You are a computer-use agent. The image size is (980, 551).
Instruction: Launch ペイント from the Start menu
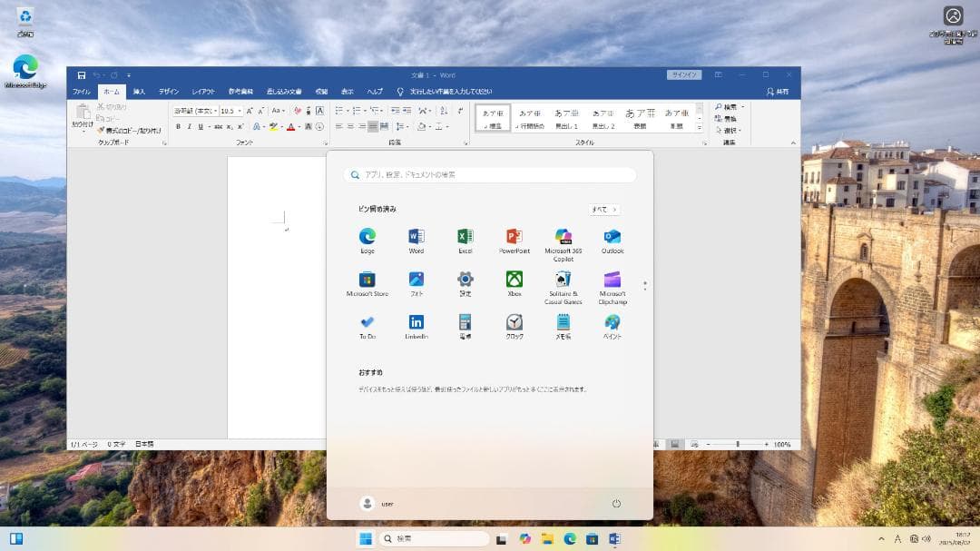point(613,322)
